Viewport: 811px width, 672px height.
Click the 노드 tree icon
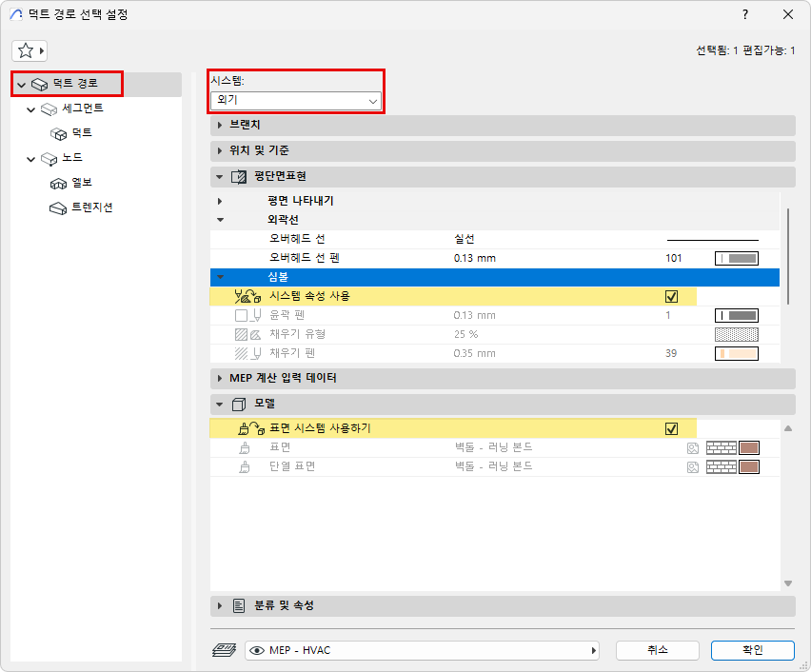coord(49,159)
